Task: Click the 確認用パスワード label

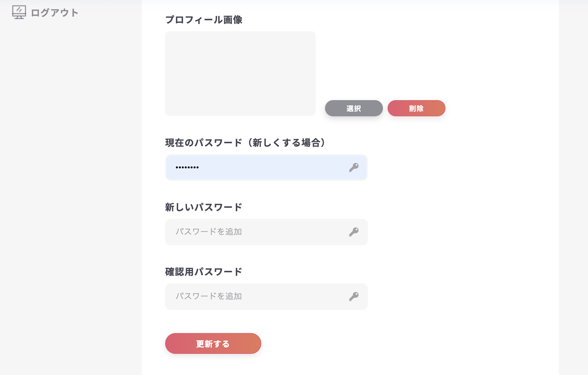Action: pyautogui.click(x=204, y=271)
